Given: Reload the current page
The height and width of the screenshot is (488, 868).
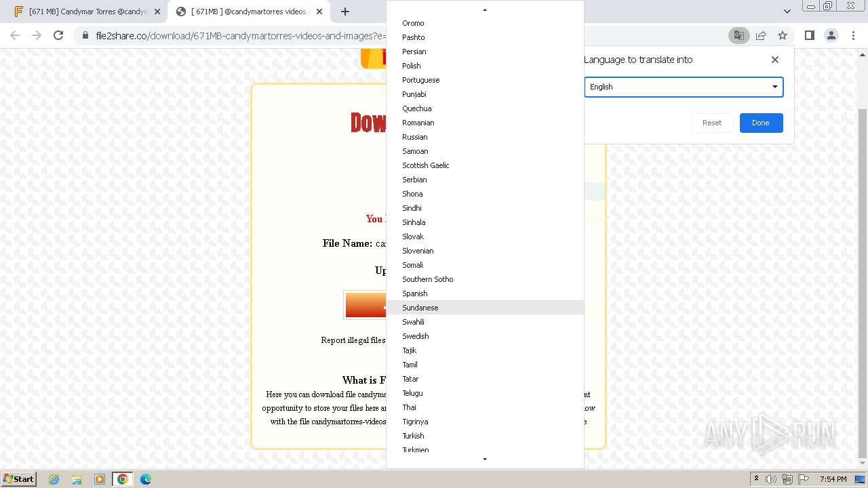Looking at the screenshot, I should (58, 35).
